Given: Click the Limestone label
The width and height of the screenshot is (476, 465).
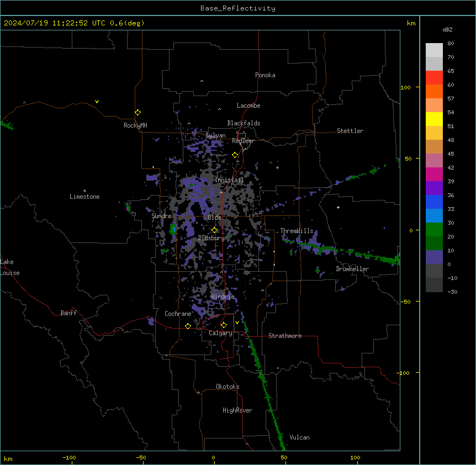Looking at the screenshot, I should tap(84, 197).
